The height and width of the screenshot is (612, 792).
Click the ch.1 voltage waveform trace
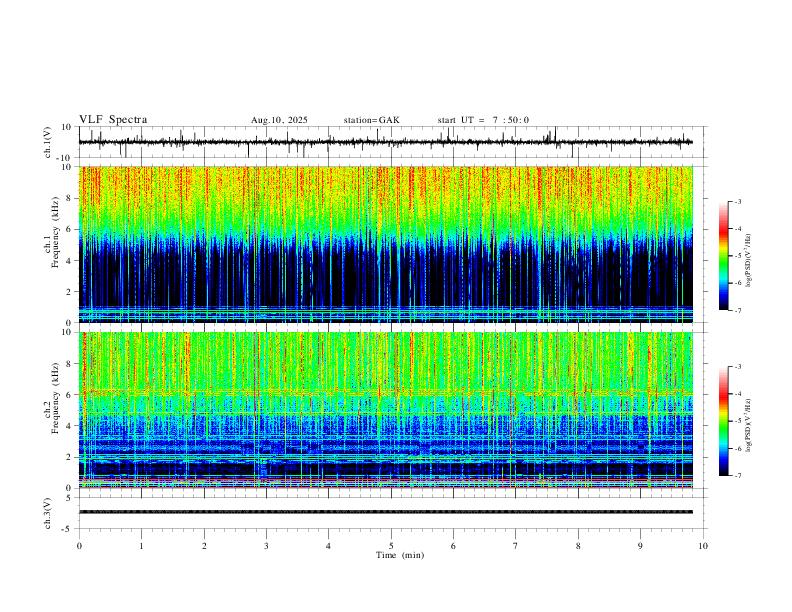(386, 142)
